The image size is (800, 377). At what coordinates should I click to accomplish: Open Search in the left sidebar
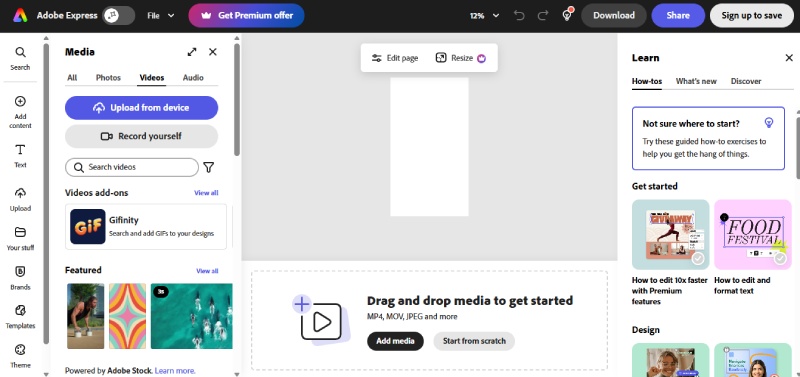20,58
